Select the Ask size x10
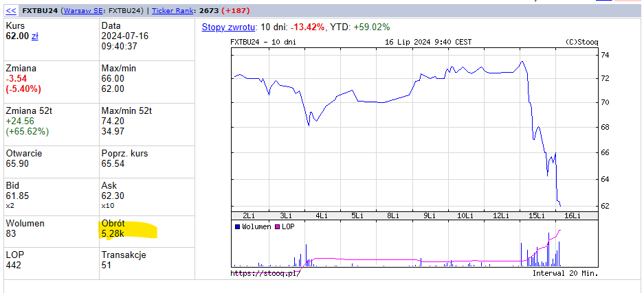 point(108,206)
